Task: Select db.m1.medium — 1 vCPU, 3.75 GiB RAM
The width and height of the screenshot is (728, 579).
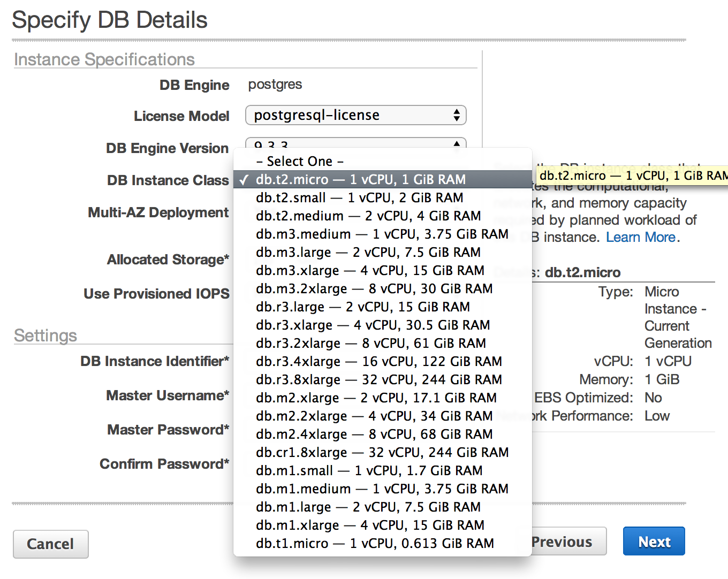Action: [x=382, y=489]
